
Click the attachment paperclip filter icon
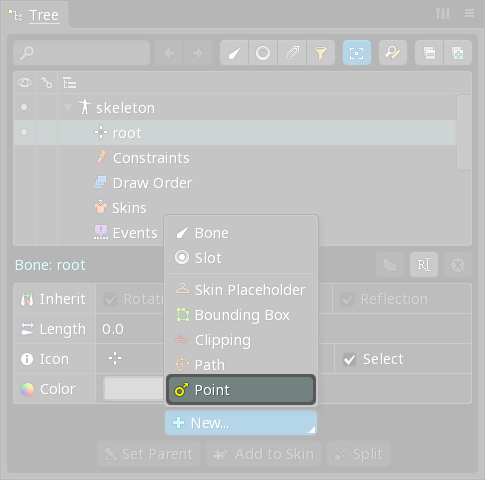(x=292, y=53)
